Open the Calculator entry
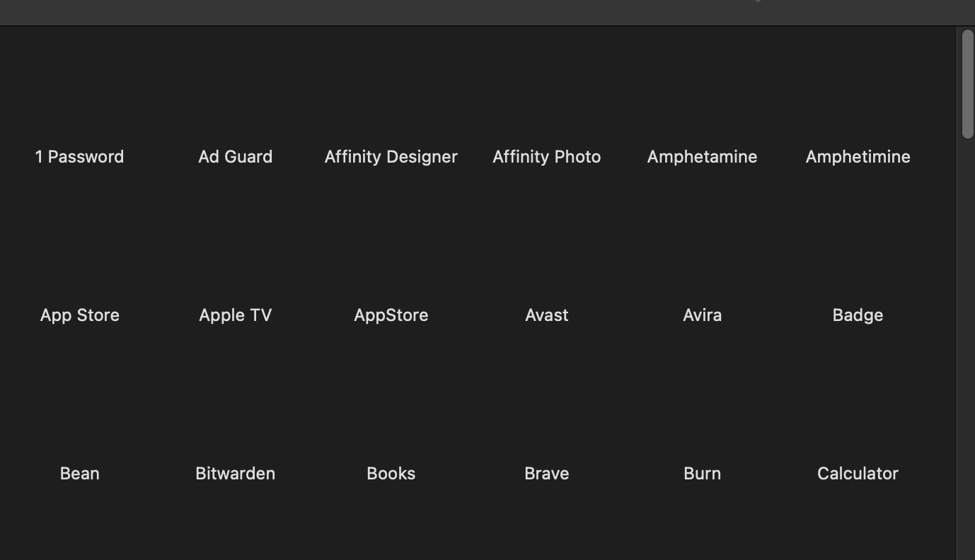Screen dimensions: 975x560 tap(858, 473)
